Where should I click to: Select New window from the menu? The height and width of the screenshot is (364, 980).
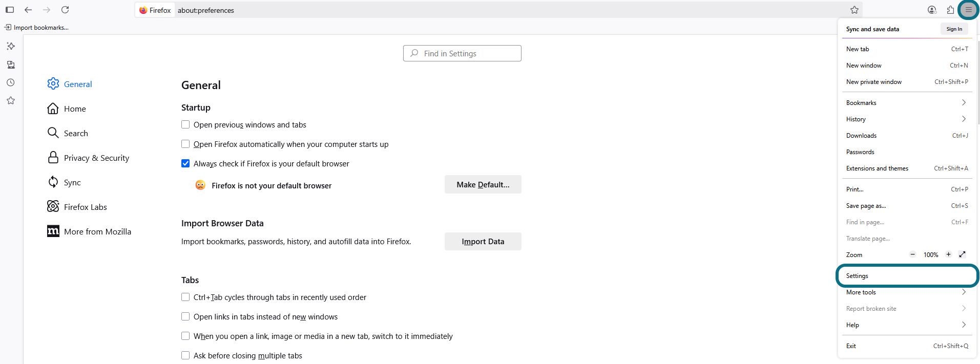coord(907,66)
